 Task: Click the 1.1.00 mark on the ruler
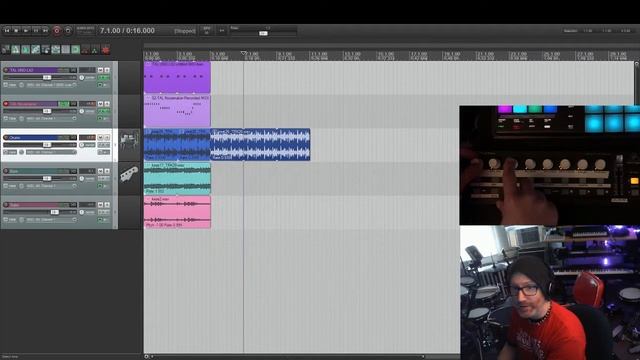point(152,54)
